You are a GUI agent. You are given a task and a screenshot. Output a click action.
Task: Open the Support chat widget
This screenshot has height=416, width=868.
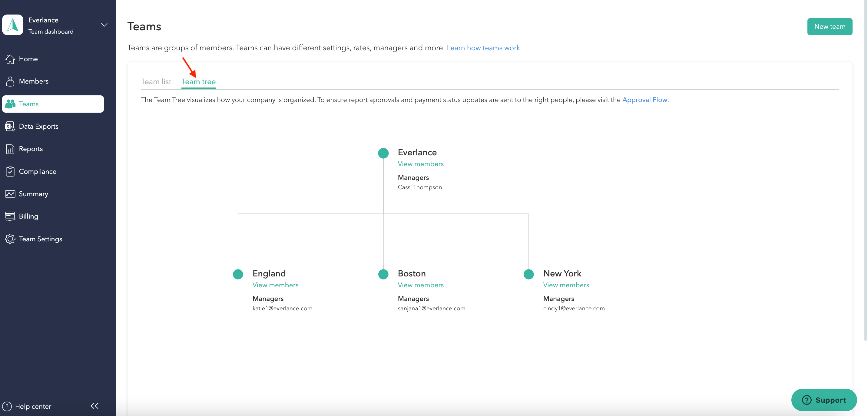pyautogui.click(x=823, y=400)
